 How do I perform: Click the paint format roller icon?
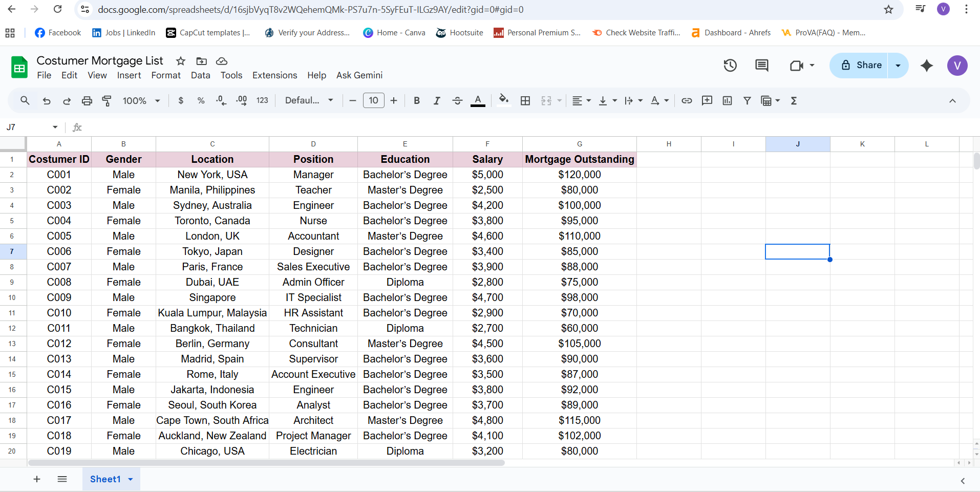click(107, 101)
